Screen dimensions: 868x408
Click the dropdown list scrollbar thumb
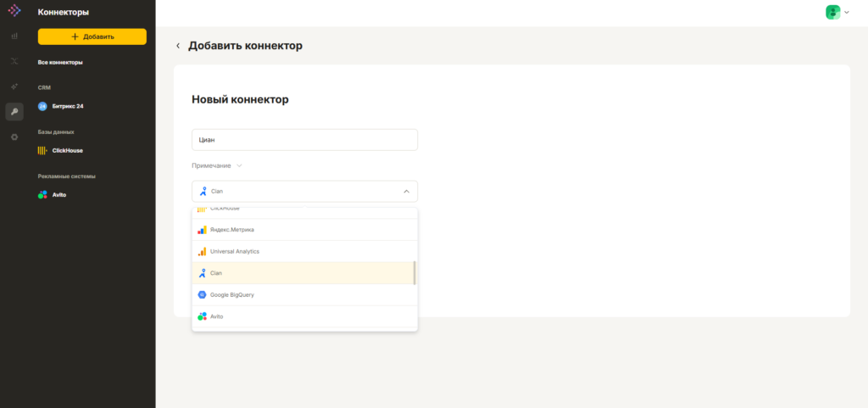coord(415,273)
